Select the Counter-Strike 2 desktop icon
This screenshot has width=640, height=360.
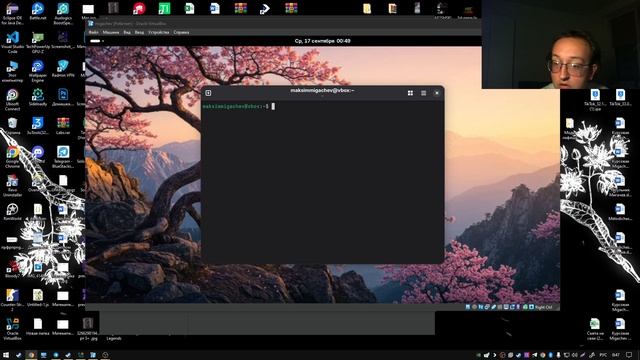[12, 300]
